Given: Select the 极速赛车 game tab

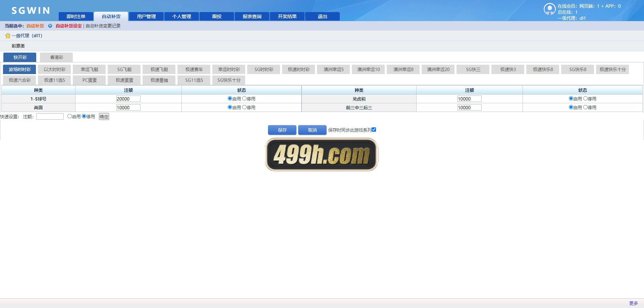Looking at the screenshot, I should tap(194, 69).
